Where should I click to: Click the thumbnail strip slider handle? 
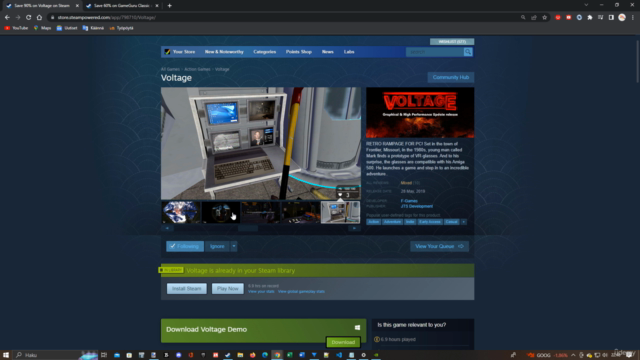click(x=248, y=228)
